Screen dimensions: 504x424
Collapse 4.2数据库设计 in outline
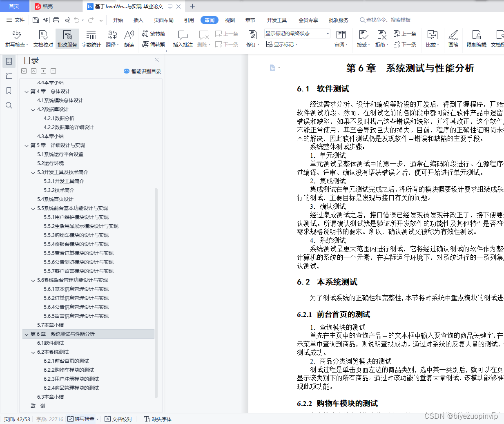(33, 109)
